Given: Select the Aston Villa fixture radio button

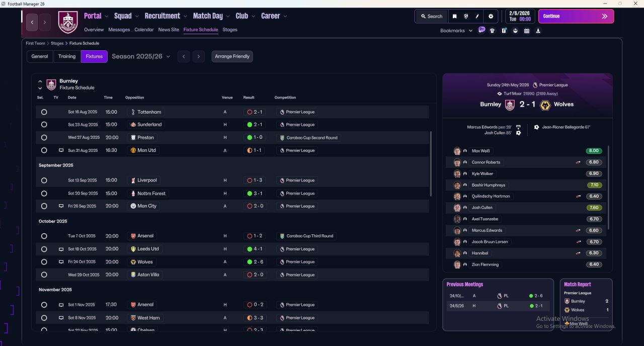Looking at the screenshot, I should click(x=44, y=275).
